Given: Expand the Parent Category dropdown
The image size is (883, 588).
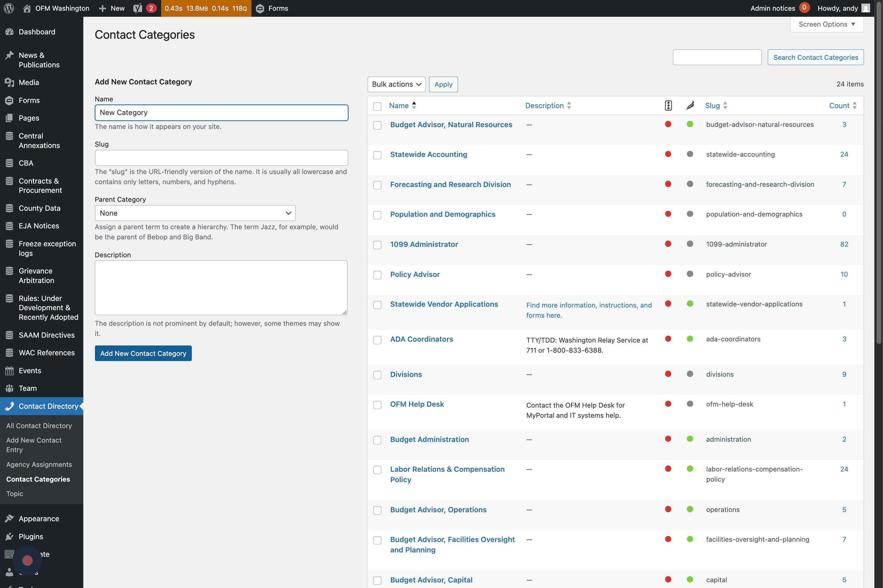Looking at the screenshot, I should click(195, 213).
